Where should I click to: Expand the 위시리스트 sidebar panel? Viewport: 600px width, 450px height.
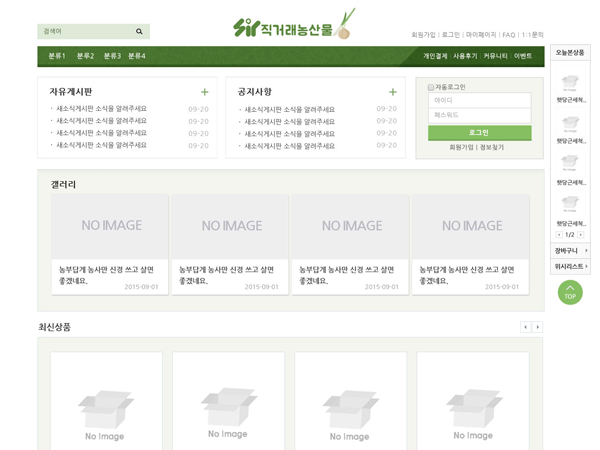tap(570, 266)
